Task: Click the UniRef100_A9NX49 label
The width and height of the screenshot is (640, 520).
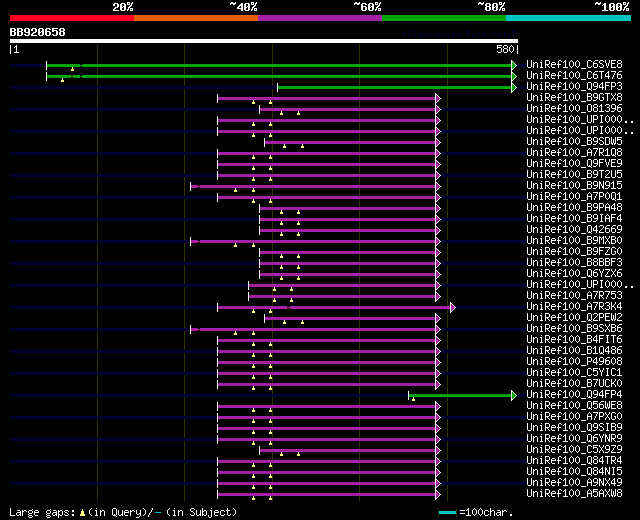Action: (x=574, y=483)
